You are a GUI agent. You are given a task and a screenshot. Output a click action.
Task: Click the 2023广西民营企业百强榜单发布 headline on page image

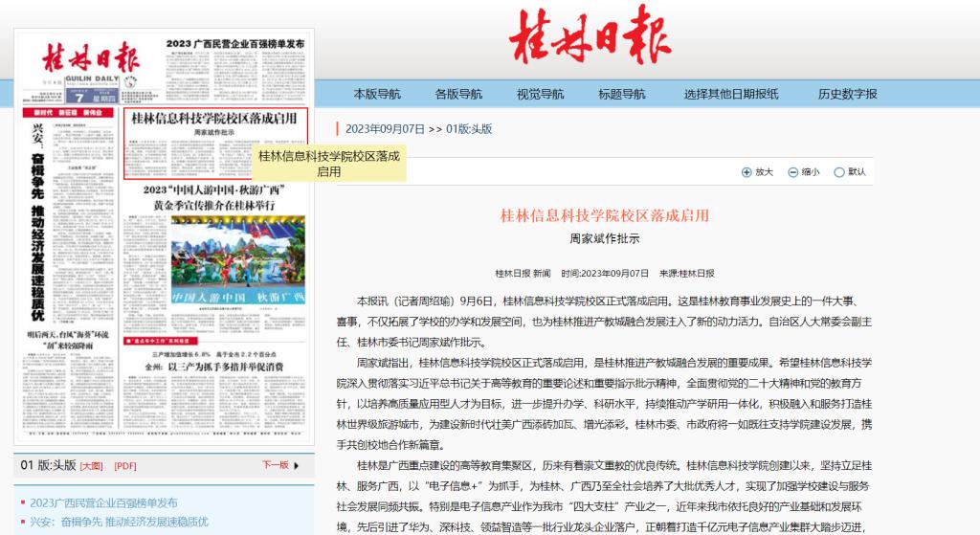click(235, 44)
